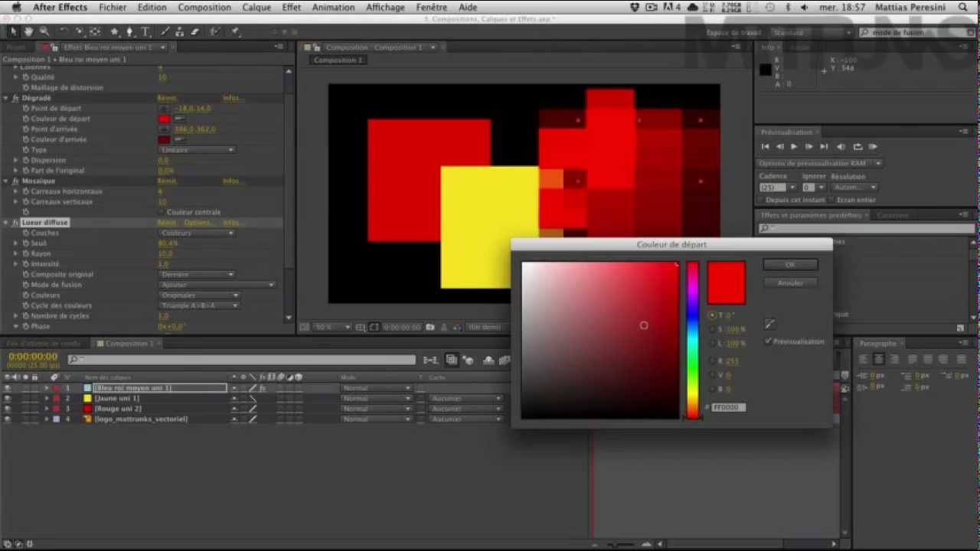Select the S saturation radio button

tap(712, 330)
